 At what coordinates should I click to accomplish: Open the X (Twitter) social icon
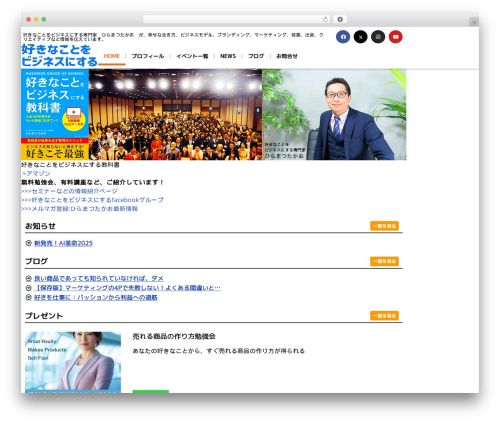[x=360, y=37]
